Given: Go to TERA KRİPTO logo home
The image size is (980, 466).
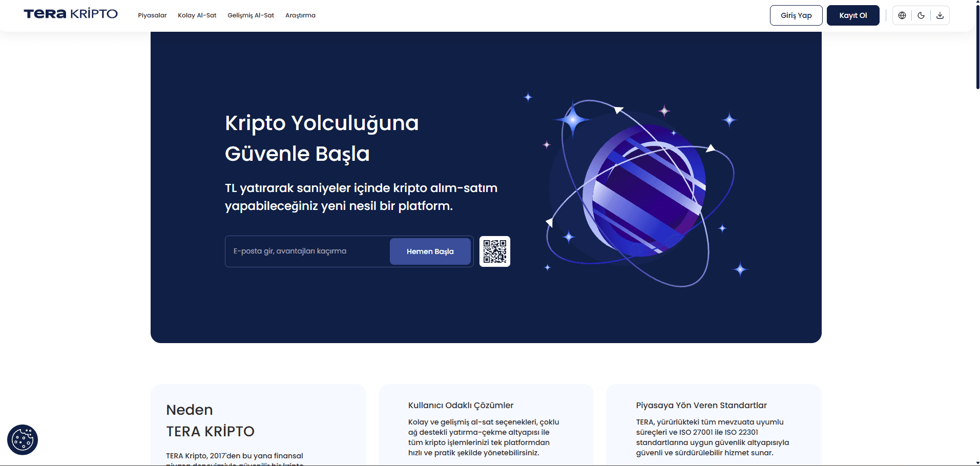Looking at the screenshot, I should coord(71,14).
